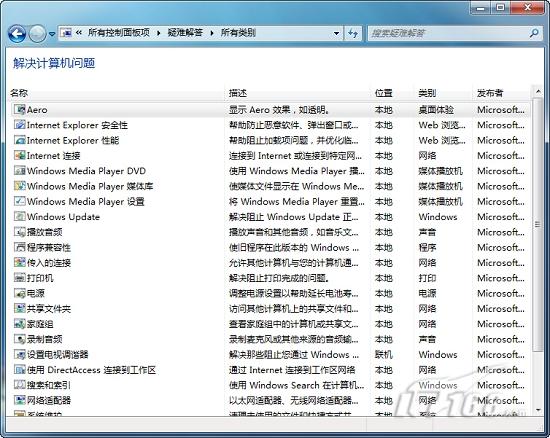Expand the arrow after 所有控制面板项

tap(159, 33)
